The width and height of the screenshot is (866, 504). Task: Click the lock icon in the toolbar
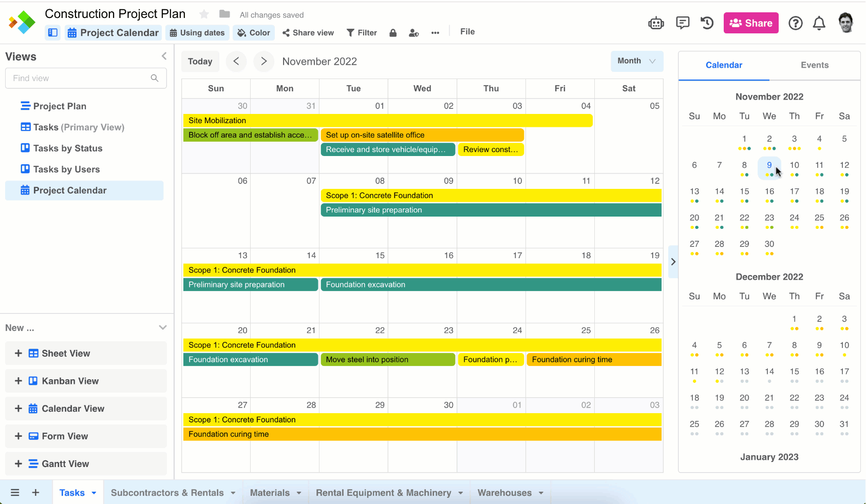pos(393,32)
